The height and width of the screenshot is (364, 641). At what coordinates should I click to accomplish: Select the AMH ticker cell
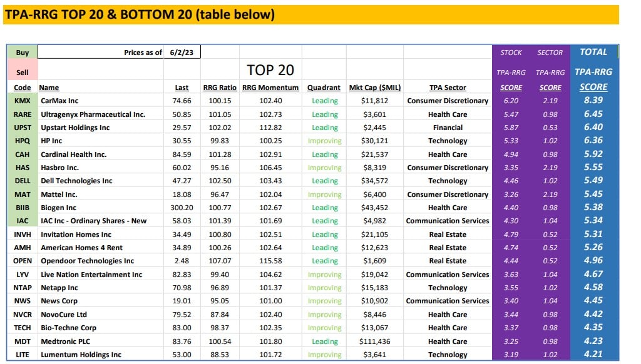(22, 248)
